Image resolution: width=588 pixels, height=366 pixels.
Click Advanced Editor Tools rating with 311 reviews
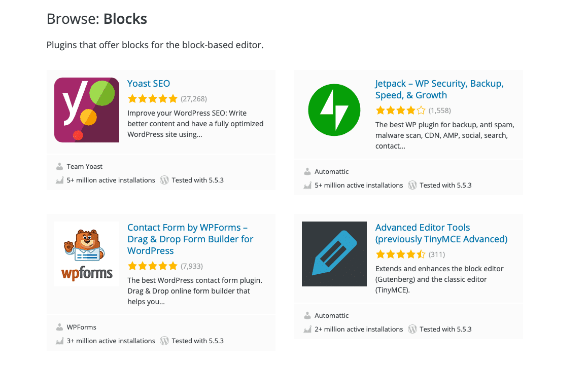(x=400, y=254)
